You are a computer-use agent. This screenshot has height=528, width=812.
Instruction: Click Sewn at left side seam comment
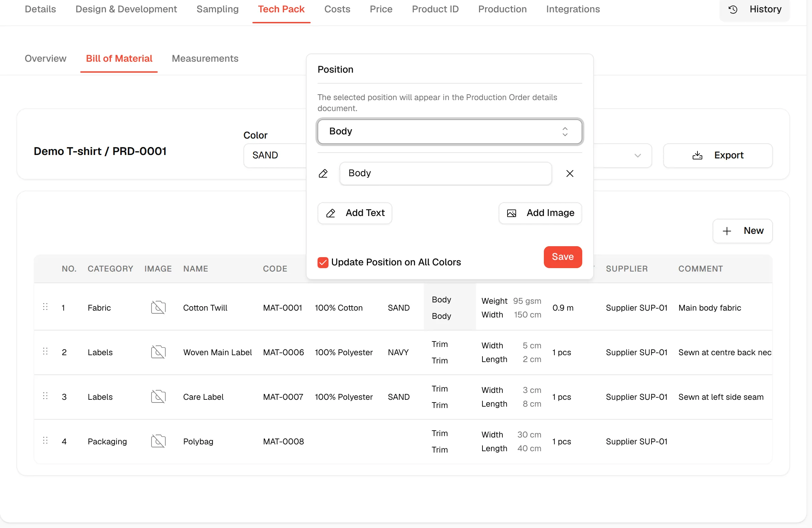(721, 397)
